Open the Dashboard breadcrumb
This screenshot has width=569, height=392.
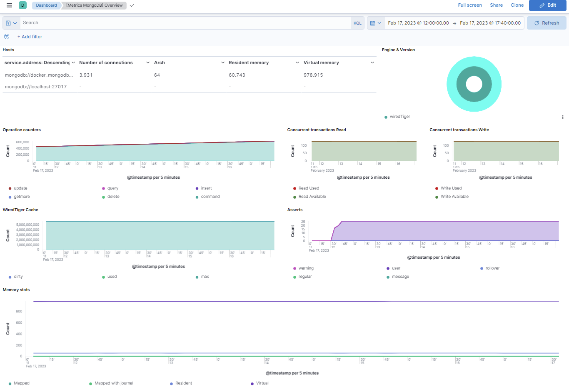(x=46, y=5)
